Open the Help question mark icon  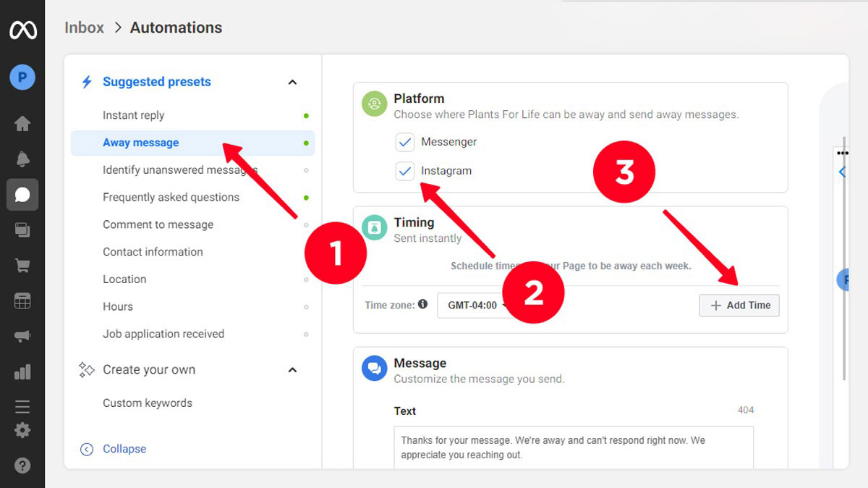tap(22, 465)
